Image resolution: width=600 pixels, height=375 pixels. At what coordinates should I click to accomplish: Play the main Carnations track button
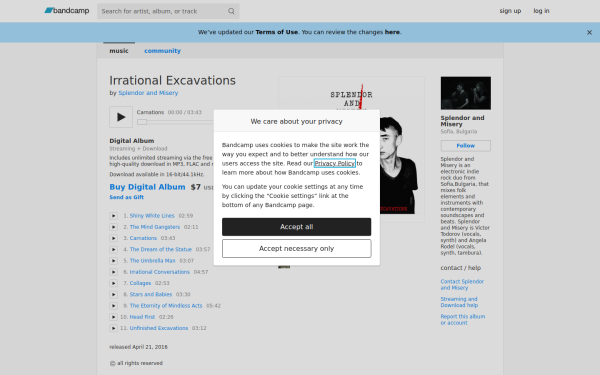pos(121,117)
